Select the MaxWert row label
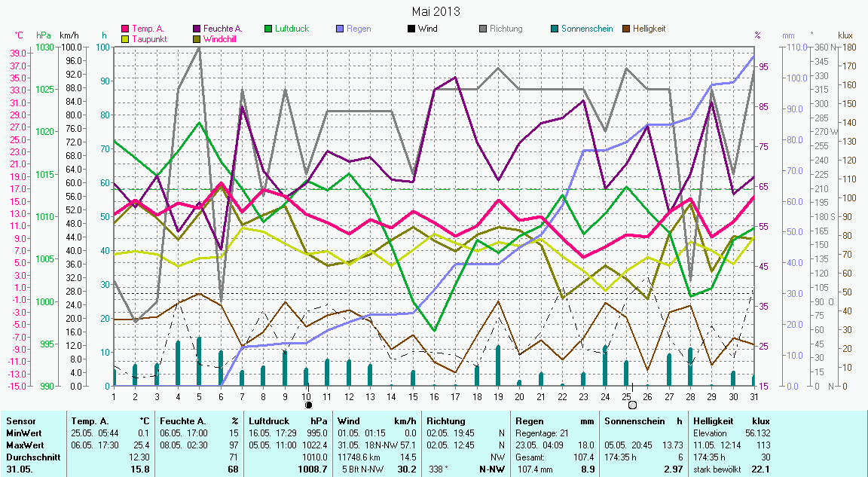This screenshot has height=477, width=868. coord(24,445)
